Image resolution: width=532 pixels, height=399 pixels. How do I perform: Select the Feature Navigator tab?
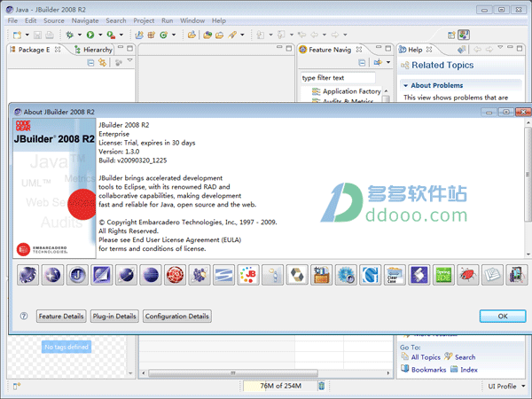(x=329, y=50)
